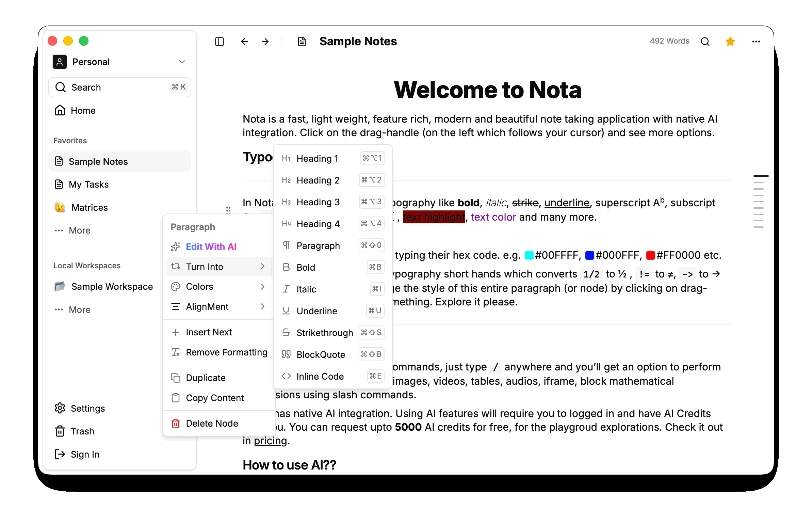
Task: Open search using magnifier icon in header
Action: (705, 42)
